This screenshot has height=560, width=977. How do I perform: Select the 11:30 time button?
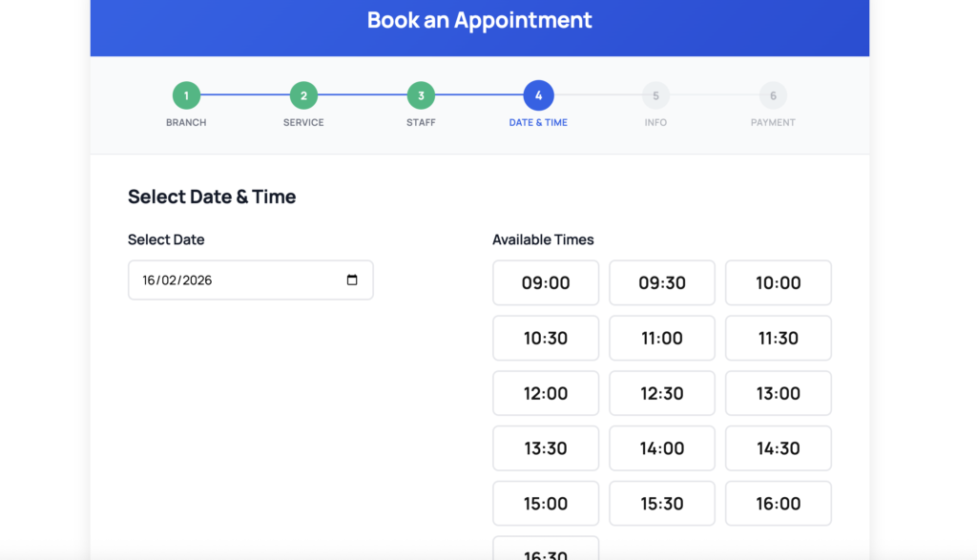779,338
